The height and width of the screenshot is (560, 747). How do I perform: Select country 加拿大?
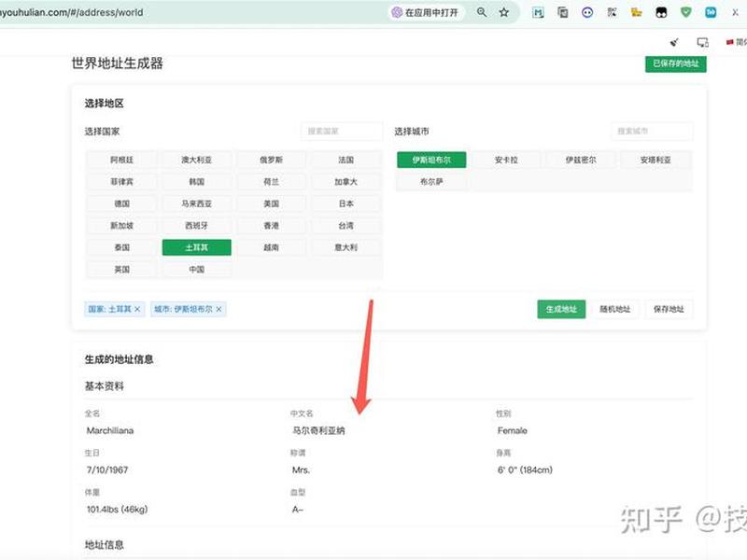click(x=345, y=182)
